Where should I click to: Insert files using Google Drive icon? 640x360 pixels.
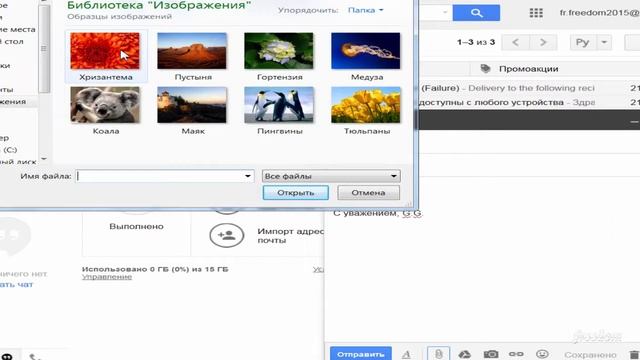click(x=464, y=354)
